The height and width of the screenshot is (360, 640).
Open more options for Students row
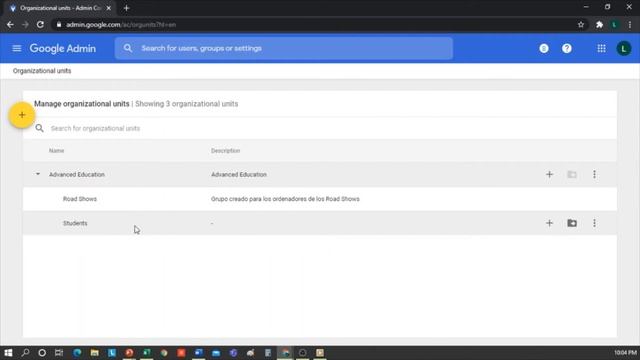click(x=594, y=223)
